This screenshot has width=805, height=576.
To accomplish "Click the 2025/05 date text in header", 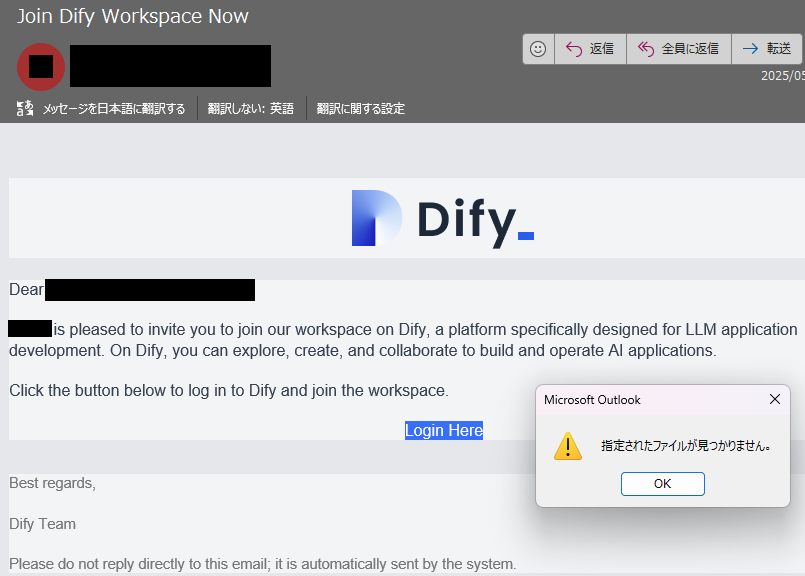I will [782, 76].
